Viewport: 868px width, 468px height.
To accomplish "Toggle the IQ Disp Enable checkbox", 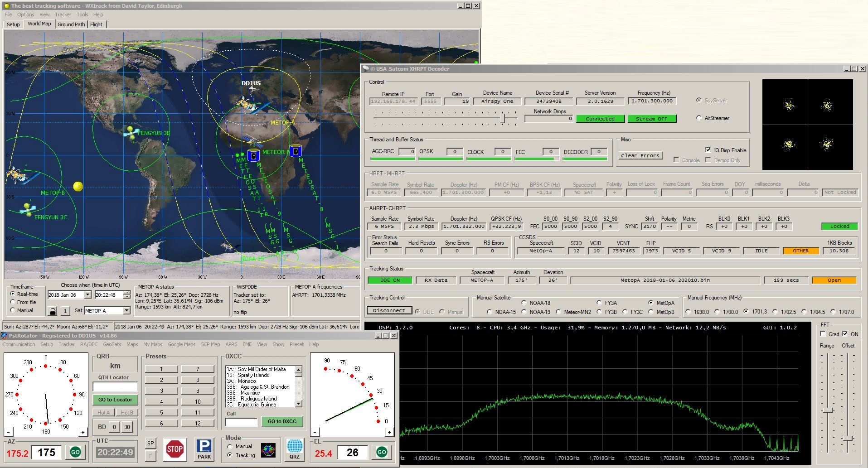I will 708,150.
